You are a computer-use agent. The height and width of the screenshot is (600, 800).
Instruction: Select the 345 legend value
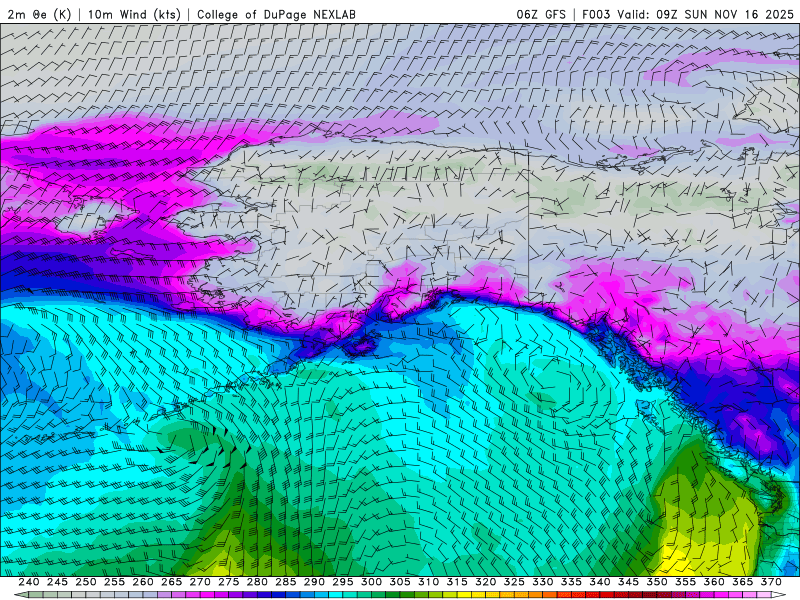coord(629,582)
